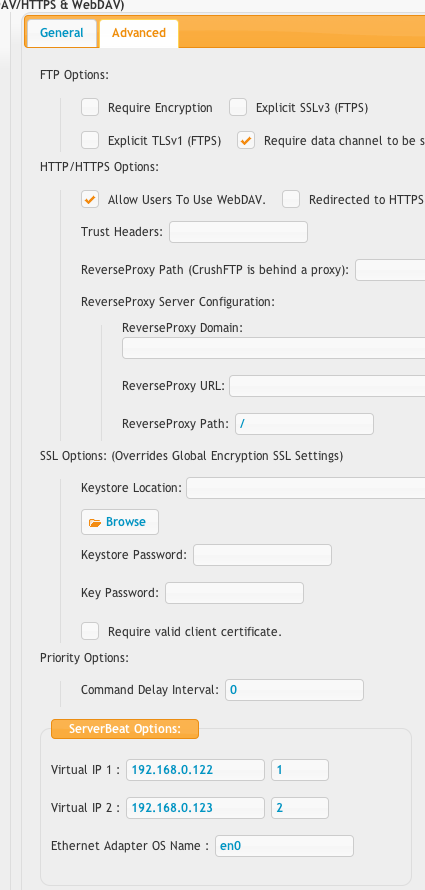Check Require valid client certificate

click(x=90, y=631)
